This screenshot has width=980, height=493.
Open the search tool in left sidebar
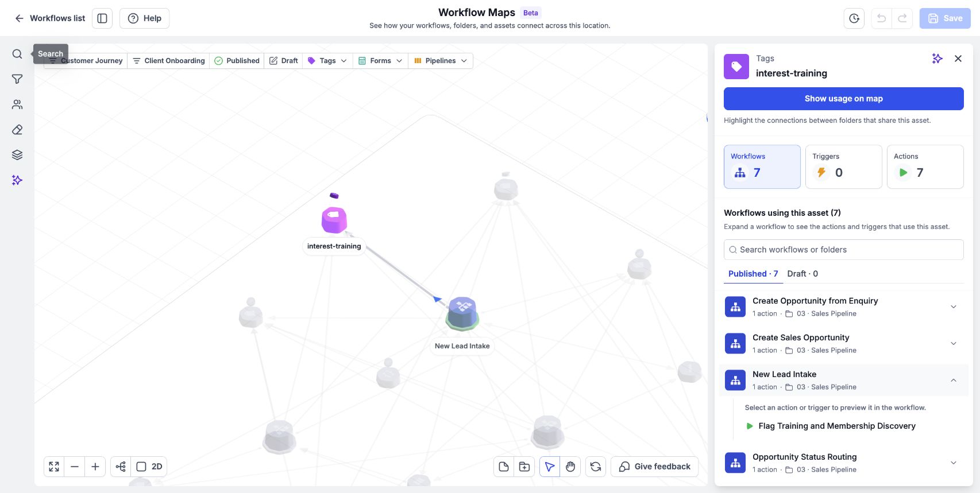(x=17, y=54)
